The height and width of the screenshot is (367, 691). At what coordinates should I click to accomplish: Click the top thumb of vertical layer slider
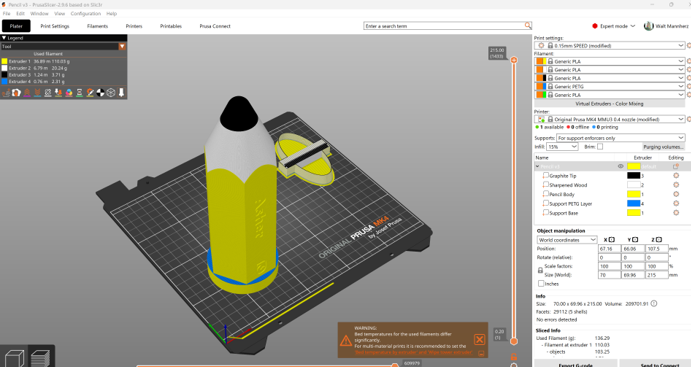[x=513, y=59]
